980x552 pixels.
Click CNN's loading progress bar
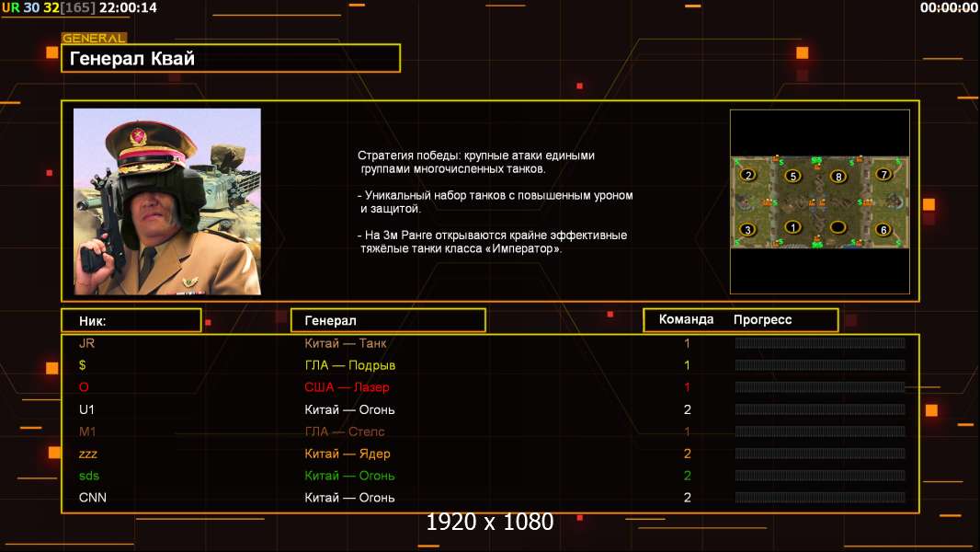820,498
